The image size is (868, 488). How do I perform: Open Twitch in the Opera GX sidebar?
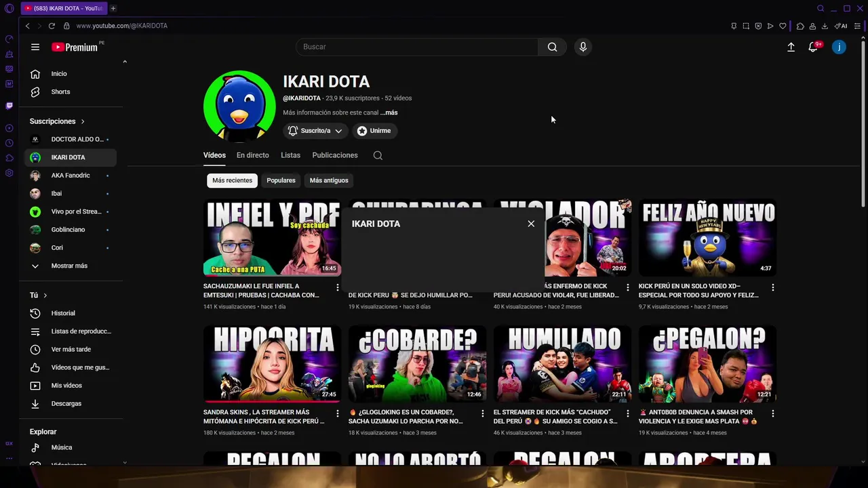pyautogui.click(x=9, y=106)
